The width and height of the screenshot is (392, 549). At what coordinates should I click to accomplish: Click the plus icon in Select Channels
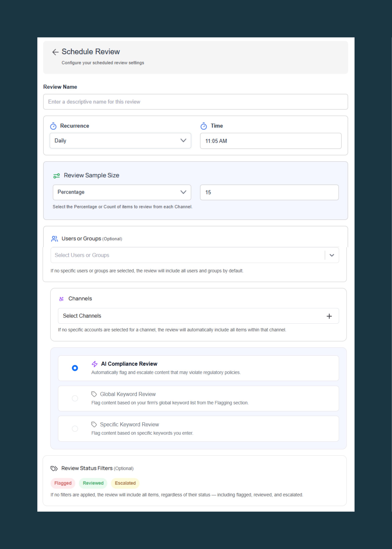[329, 316]
